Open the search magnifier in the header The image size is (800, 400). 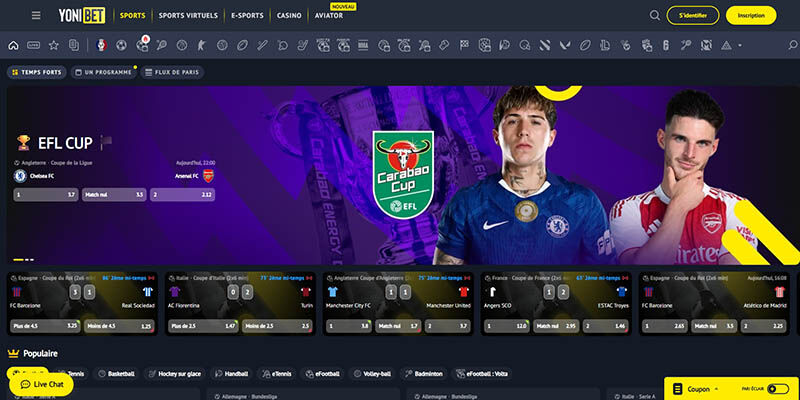(655, 15)
